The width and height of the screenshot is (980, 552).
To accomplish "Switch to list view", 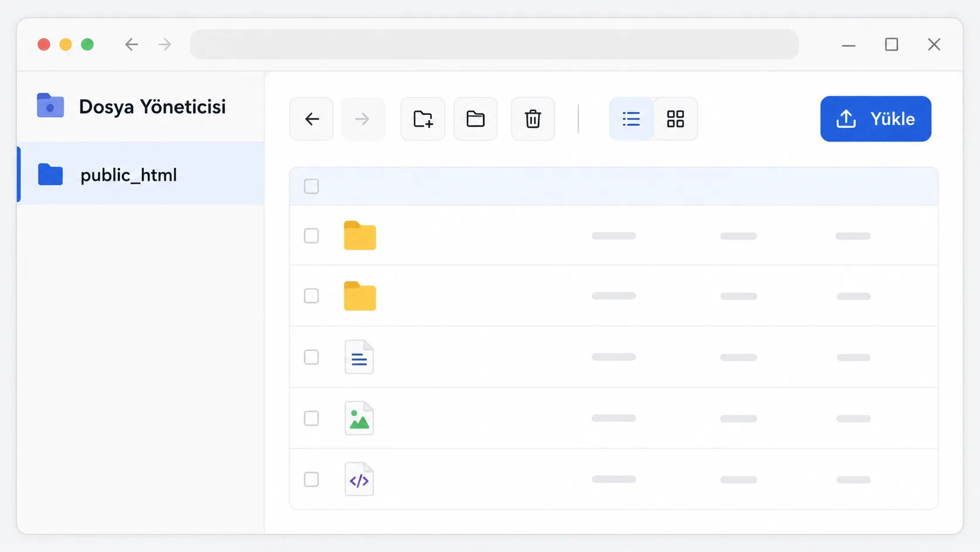I will pos(631,119).
